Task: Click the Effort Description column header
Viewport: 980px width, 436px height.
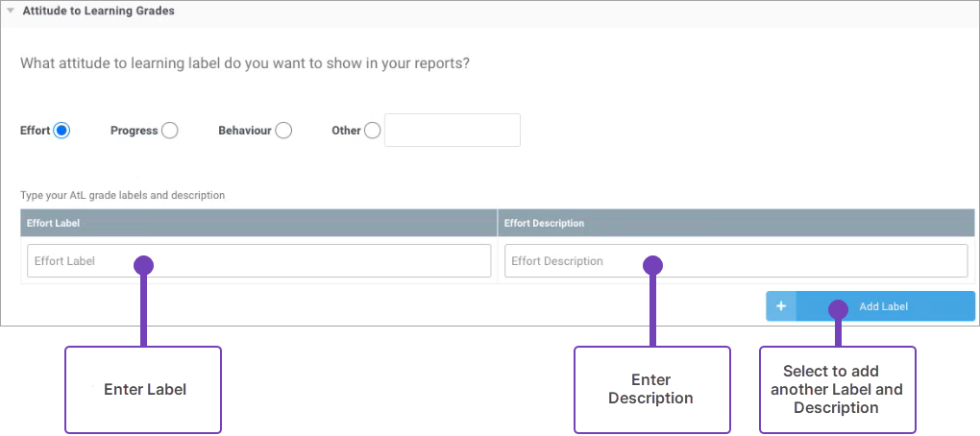Action: (735, 223)
